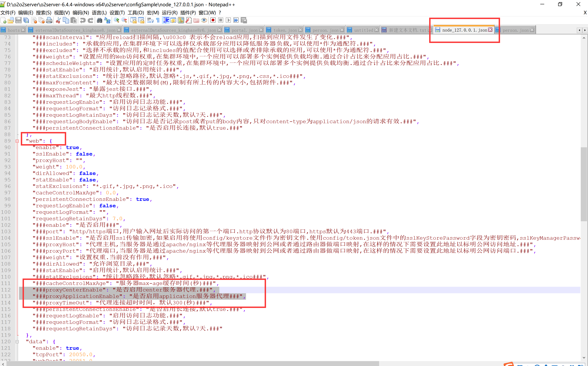Screen dimensions: 588x366
Task: Click the Start Recording macro icon
Action: click(x=213, y=20)
